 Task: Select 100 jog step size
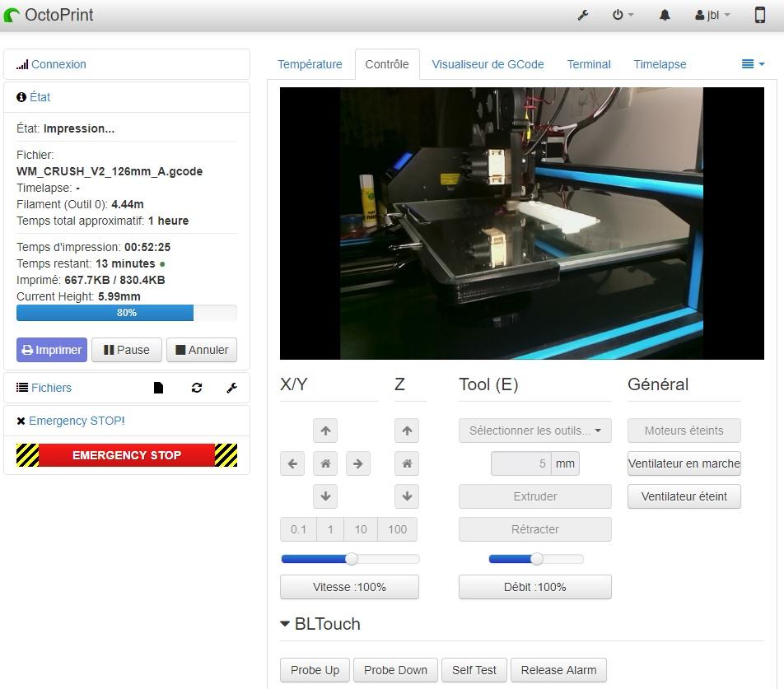(x=398, y=529)
